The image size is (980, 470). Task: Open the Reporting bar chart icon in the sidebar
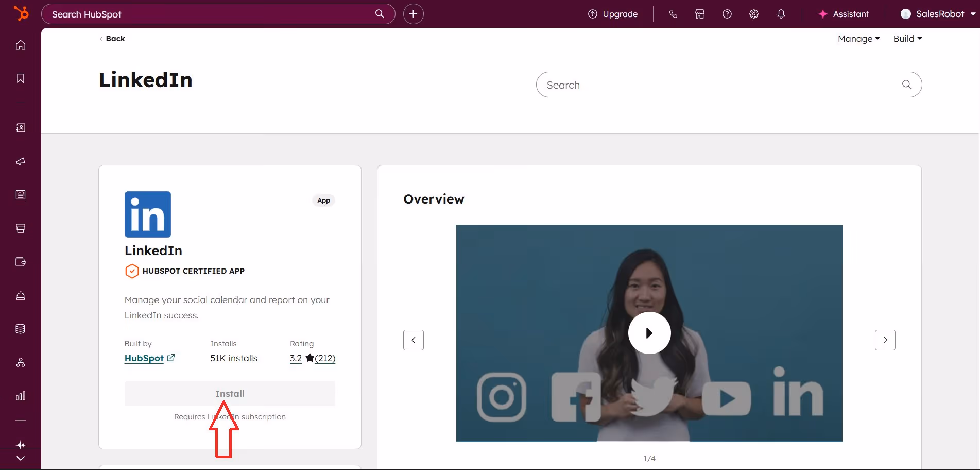(21, 396)
